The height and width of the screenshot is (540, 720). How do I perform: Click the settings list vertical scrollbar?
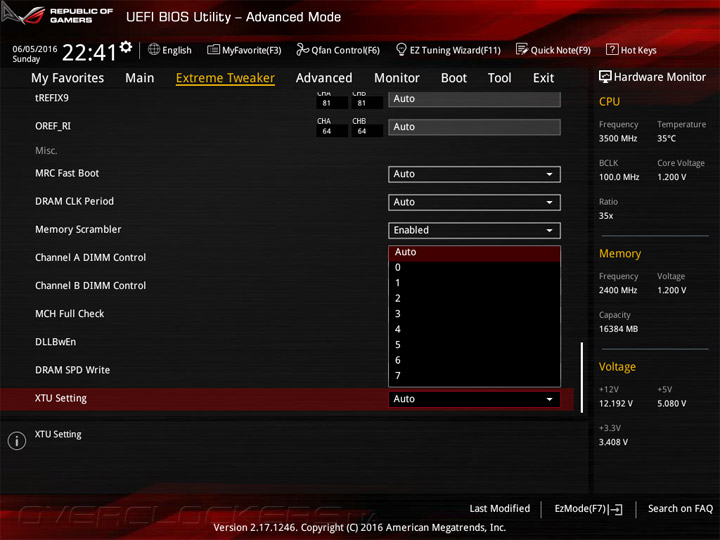pos(582,377)
